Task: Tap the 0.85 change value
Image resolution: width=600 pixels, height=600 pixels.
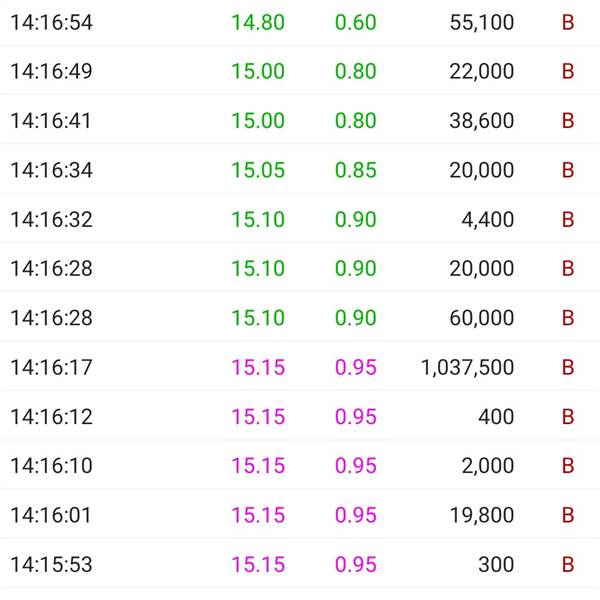Action: click(355, 170)
